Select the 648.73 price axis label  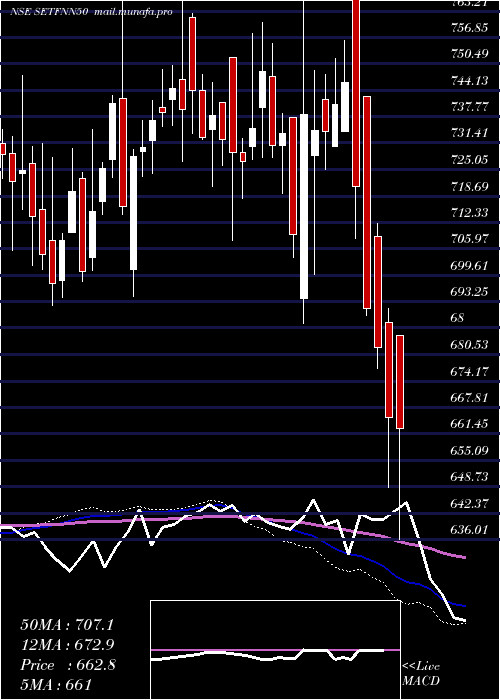coord(470,477)
